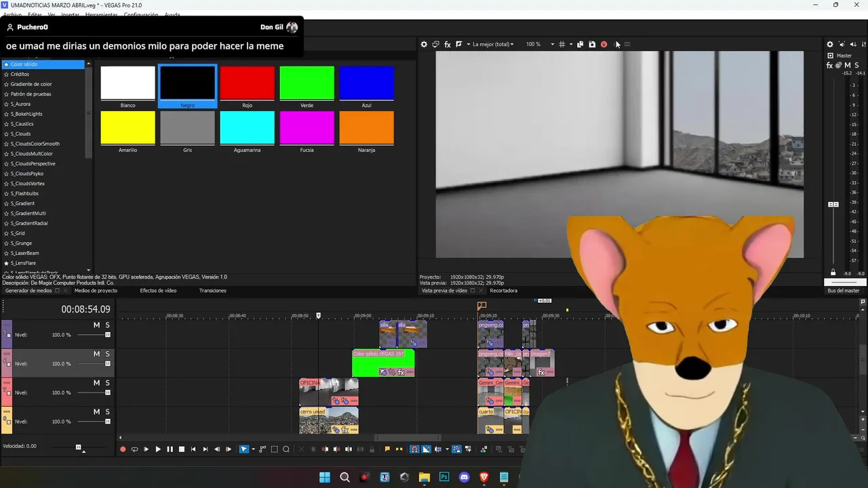Open track 5 more options dots
The width and height of the screenshot is (868, 488).
point(7,325)
